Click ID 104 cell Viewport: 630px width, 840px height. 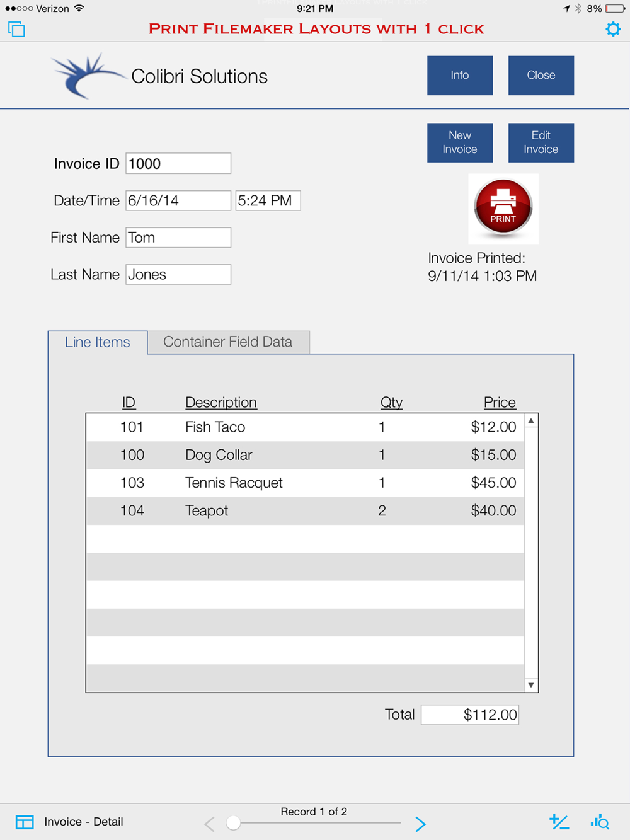pyautogui.click(x=132, y=510)
